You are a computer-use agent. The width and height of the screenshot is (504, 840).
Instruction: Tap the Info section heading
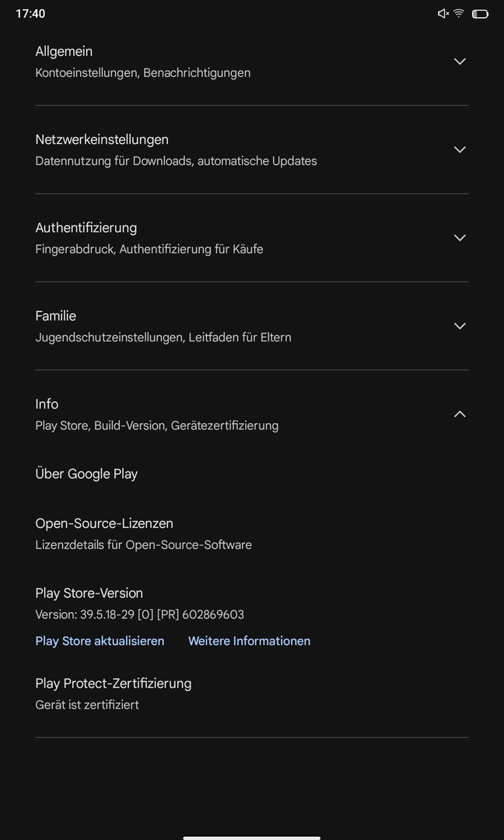[47, 404]
